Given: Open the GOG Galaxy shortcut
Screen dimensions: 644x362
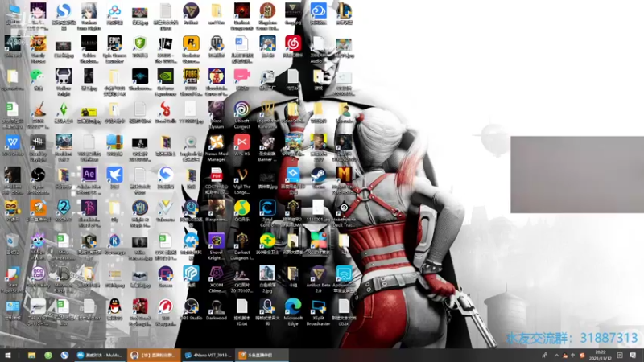Looking at the screenshot, I should click(38, 274).
